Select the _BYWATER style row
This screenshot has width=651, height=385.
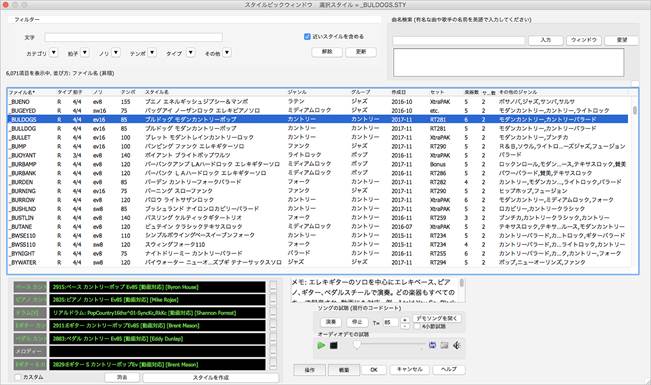[x=318, y=262]
